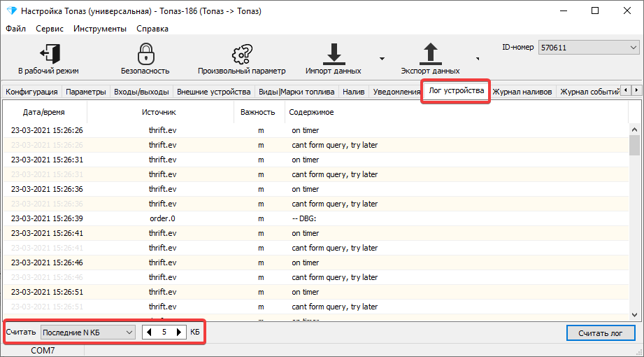Close the Настройка Топаз window
This screenshot has width=644, height=357.
coord(627,11)
